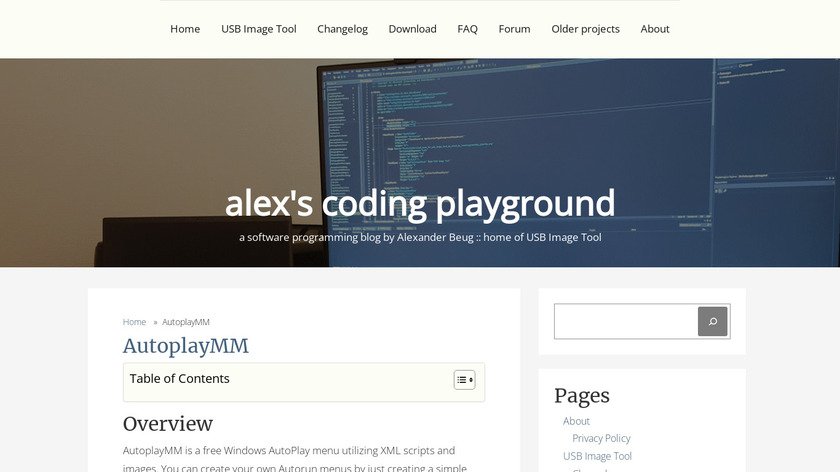Click the blog tagline by Alexander Beug

[x=420, y=237]
